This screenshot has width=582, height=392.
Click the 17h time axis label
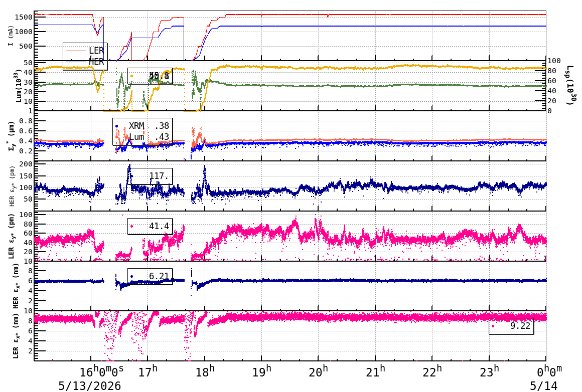[148, 372]
